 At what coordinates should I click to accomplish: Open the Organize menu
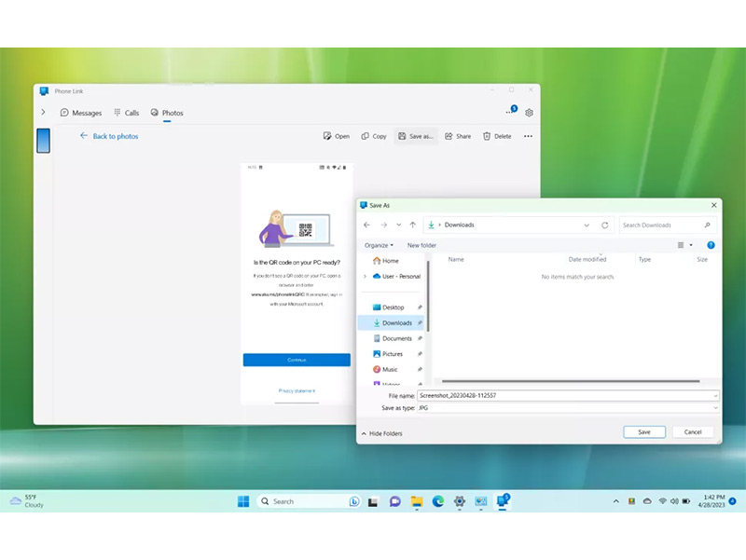pyautogui.click(x=379, y=245)
